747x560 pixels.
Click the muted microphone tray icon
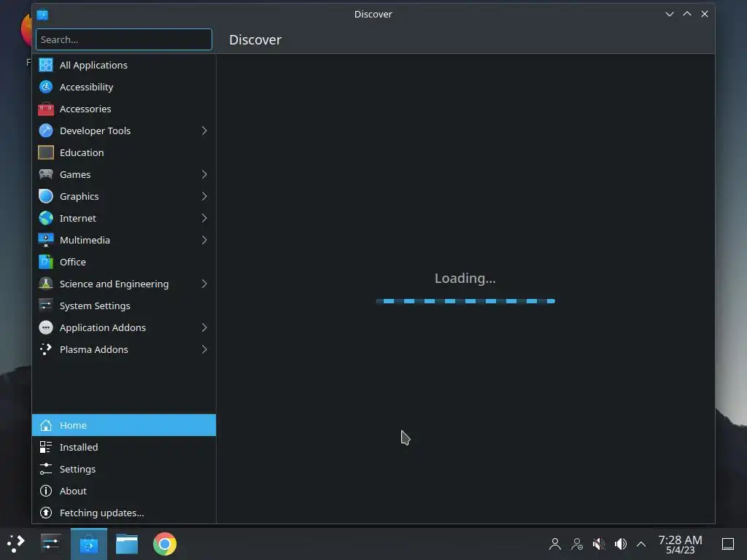pyautogui.click(x=599, y=544)
